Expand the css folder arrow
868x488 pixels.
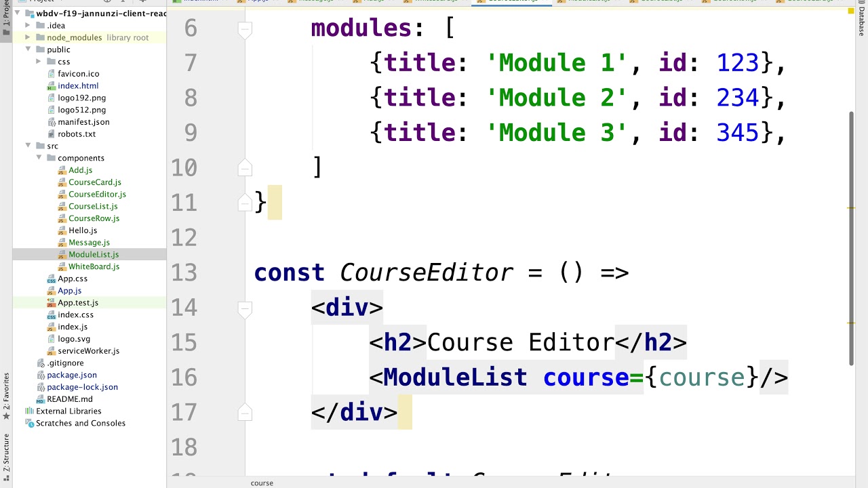pos(39,62)
